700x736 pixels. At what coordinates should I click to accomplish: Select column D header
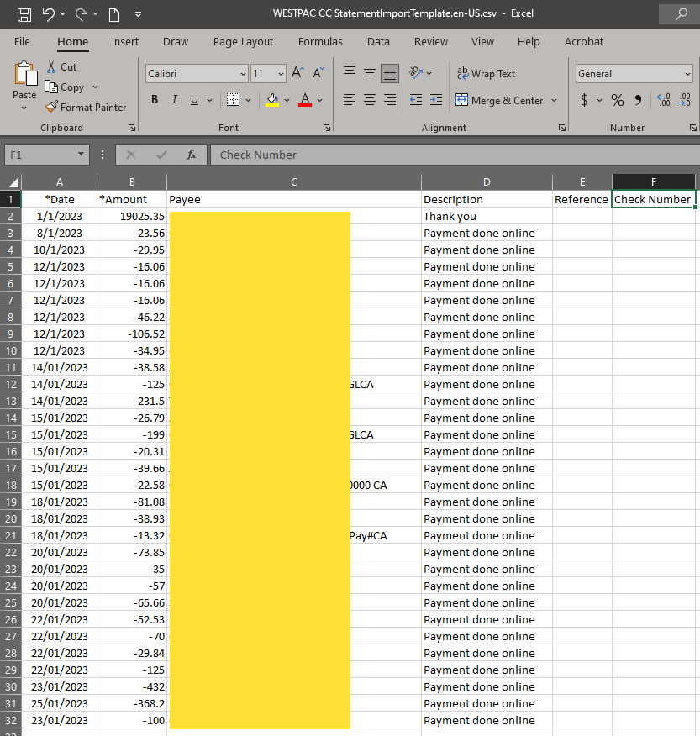(x=487, y=182)
